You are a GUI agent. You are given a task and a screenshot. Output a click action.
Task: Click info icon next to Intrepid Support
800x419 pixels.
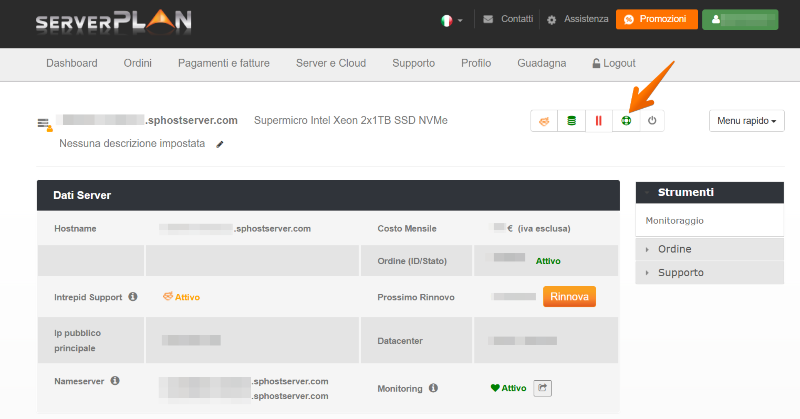(x=133, y=297)
